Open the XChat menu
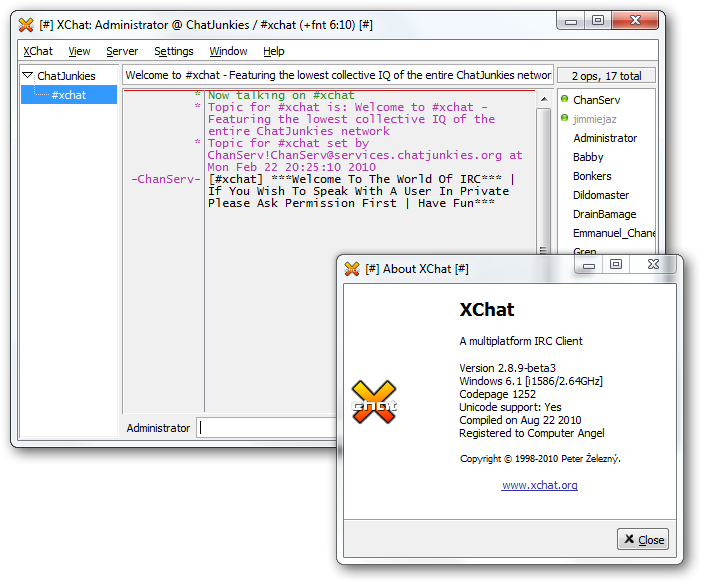 38,51
